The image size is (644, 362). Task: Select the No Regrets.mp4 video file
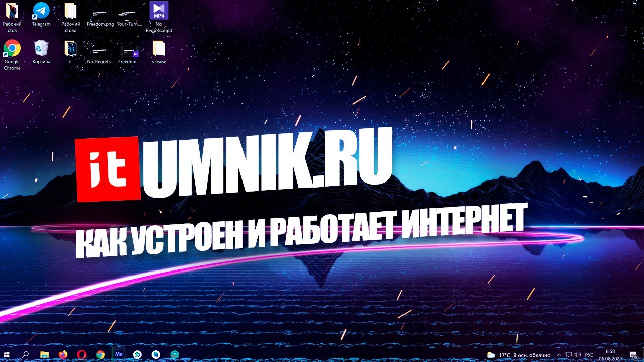(x=159, y=17)
